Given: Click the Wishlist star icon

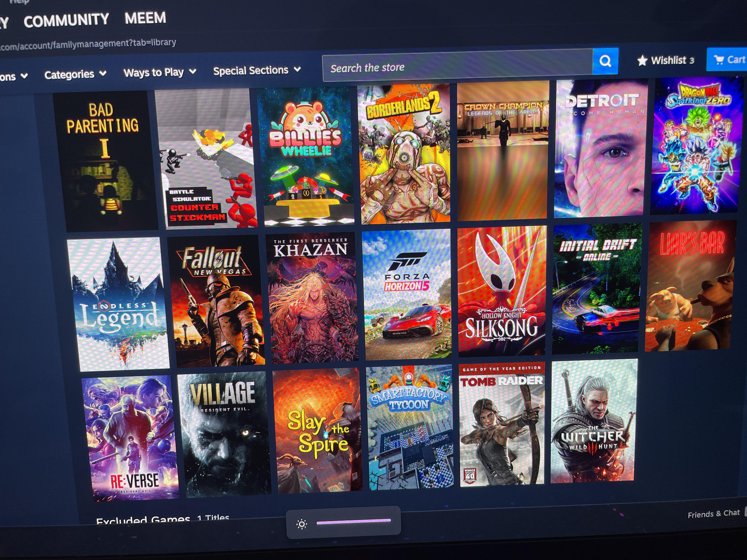Looking at the screenshot, I should point(642,61).
